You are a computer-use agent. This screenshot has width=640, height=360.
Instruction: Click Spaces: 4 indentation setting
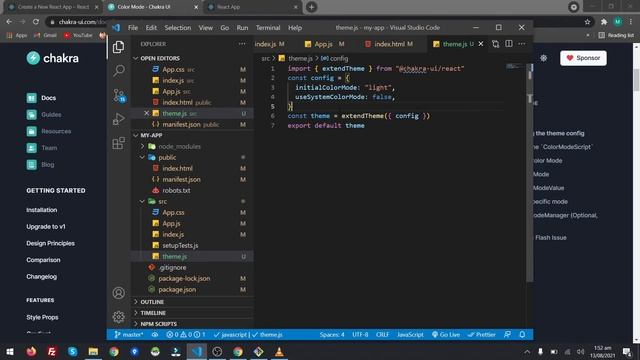[332, 335]
